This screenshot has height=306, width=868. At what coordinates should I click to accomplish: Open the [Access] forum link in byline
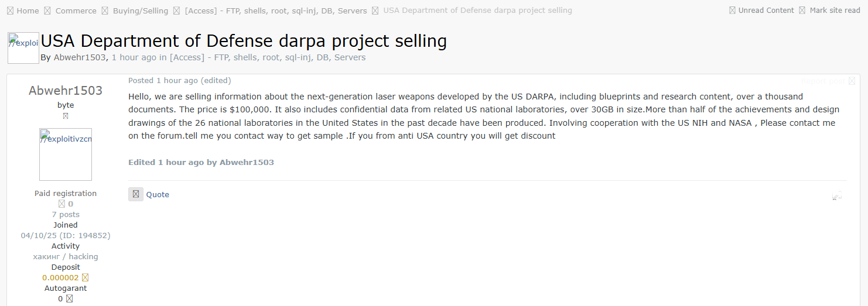point(268,57)
